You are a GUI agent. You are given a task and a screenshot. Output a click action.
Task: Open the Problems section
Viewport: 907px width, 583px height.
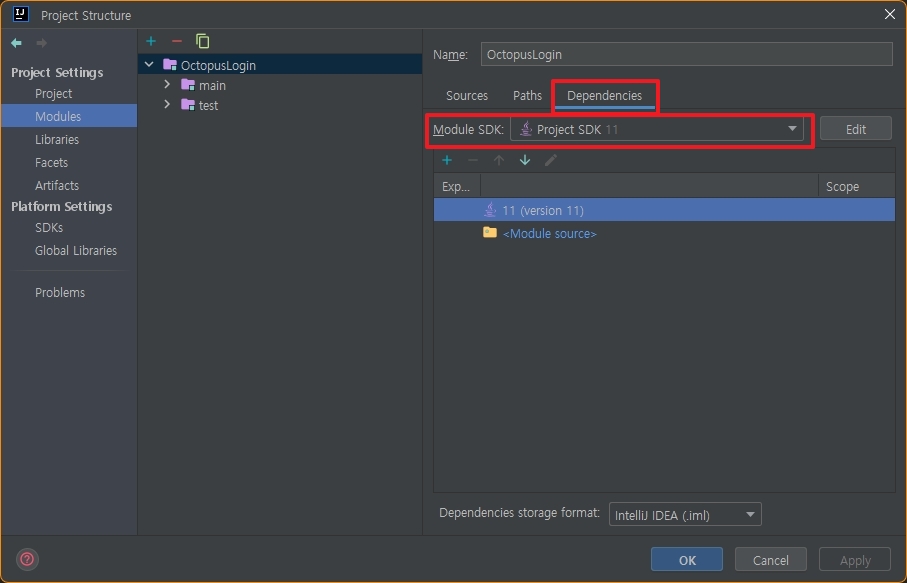click(60, 293)
